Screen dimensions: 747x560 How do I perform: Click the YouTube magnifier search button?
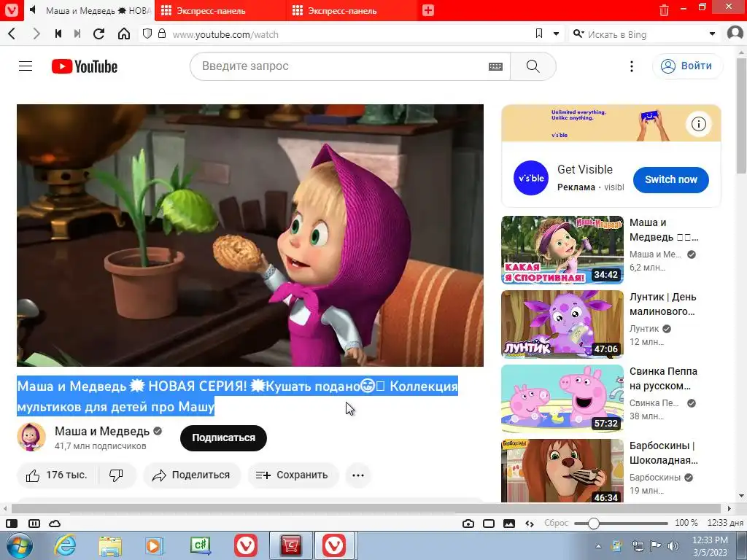(x=533, y=66)
